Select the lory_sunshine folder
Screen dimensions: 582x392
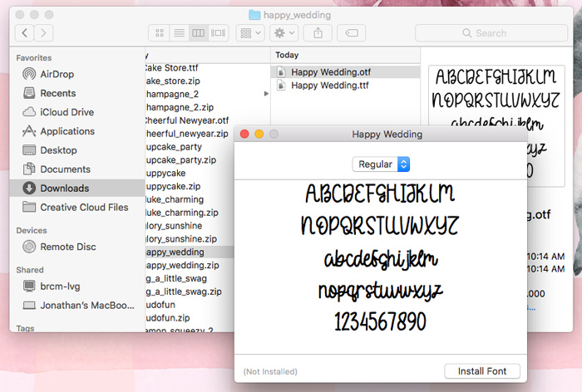174,226
